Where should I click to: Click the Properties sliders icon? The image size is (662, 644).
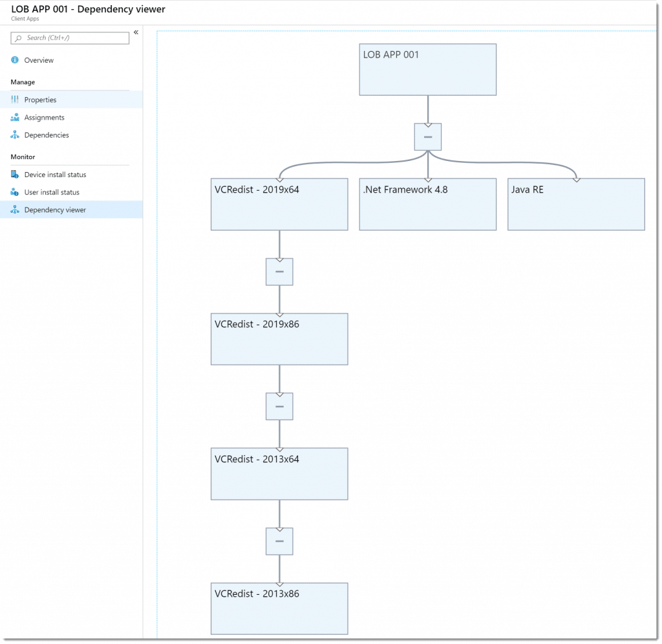tap(15, 100)
